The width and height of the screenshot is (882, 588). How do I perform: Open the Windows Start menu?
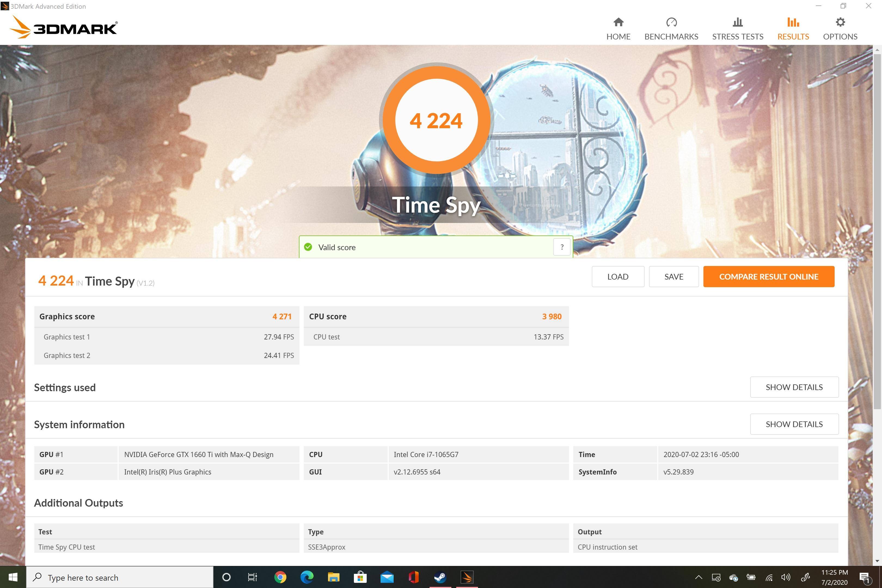13,577
